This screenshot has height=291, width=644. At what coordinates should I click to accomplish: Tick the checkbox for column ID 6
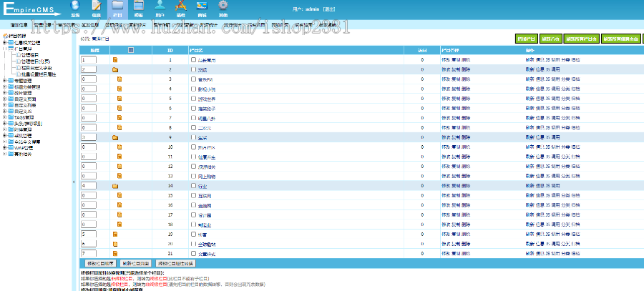pyautogui.click(x=193, y=108)
